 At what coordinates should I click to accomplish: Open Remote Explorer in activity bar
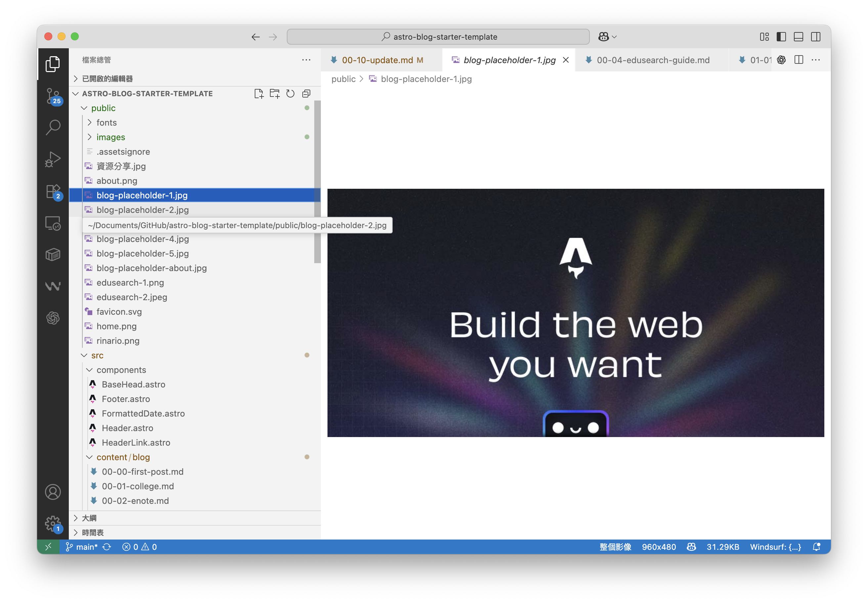[53, 223]
